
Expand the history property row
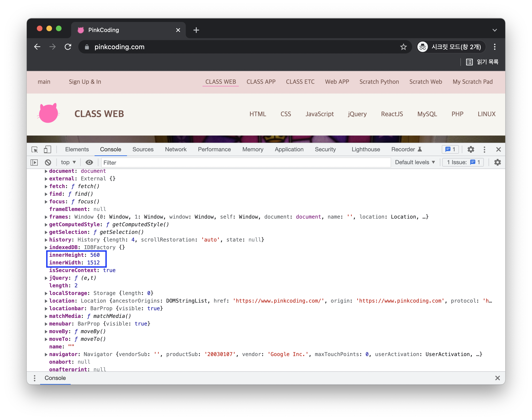point(46,240)
